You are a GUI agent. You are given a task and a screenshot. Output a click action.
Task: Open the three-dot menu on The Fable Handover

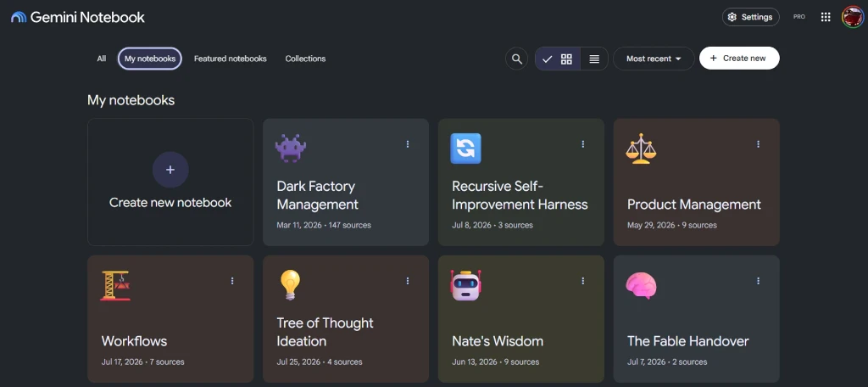coord(759,281)
